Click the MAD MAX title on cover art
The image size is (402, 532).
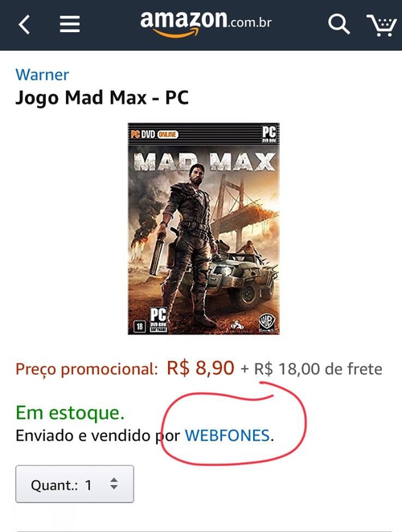(203, 162)
